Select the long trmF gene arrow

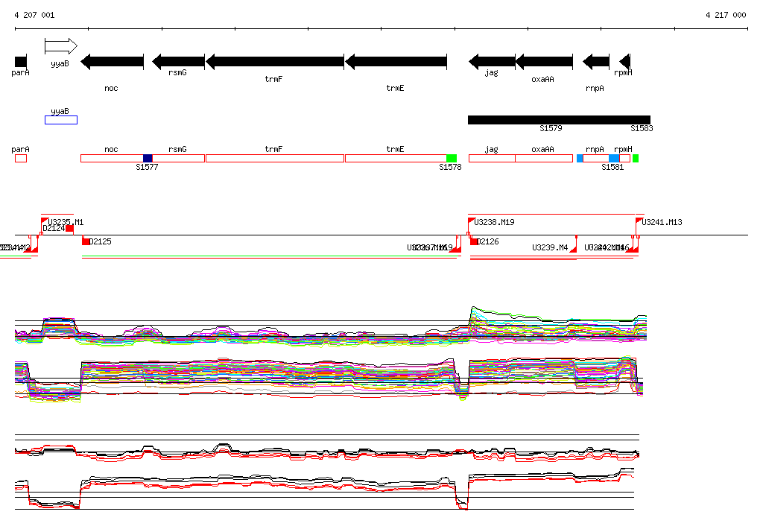click(x=275, y=62)
